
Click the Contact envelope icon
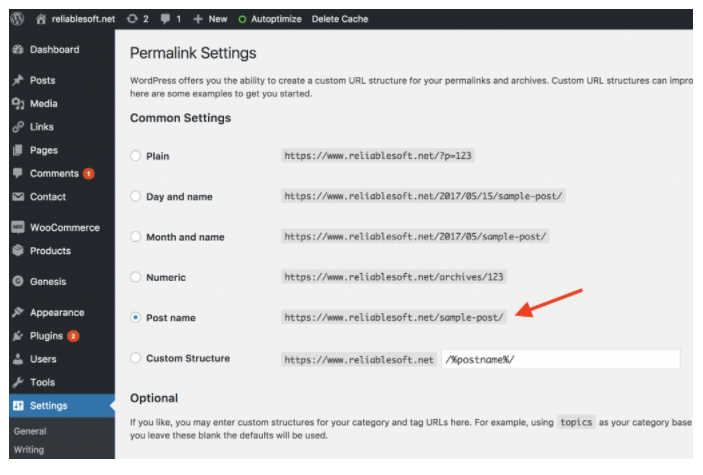pyautogui.click(x=18, y=196)
